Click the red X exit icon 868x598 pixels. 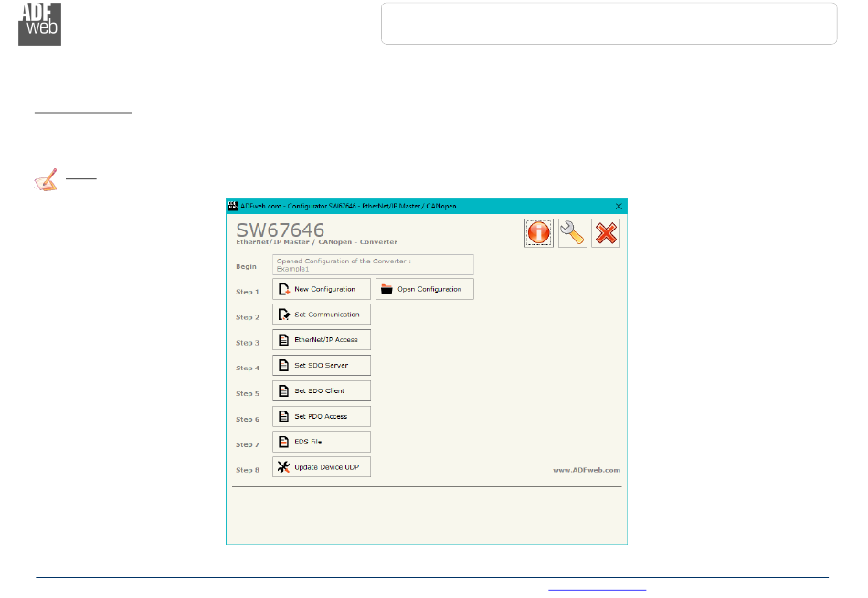tap(606, 233)
